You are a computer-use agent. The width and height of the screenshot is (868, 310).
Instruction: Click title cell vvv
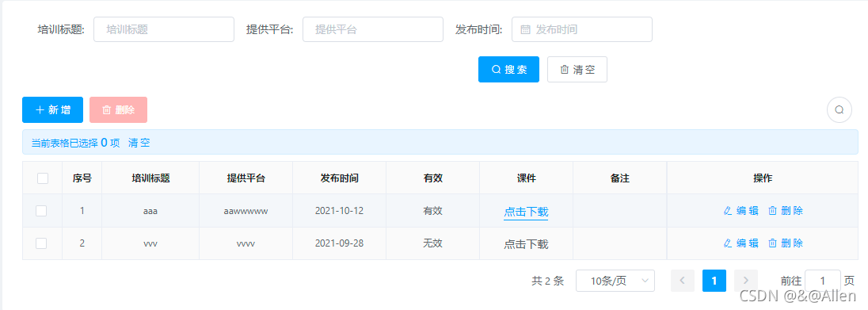pyautogui.click(x=150, y=243)
